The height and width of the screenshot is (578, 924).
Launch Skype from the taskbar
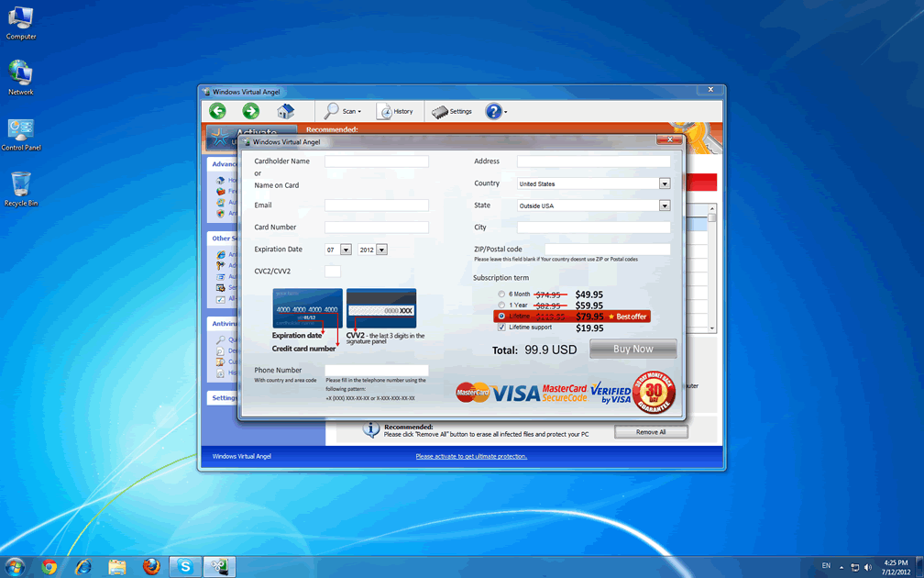[185, 567]
